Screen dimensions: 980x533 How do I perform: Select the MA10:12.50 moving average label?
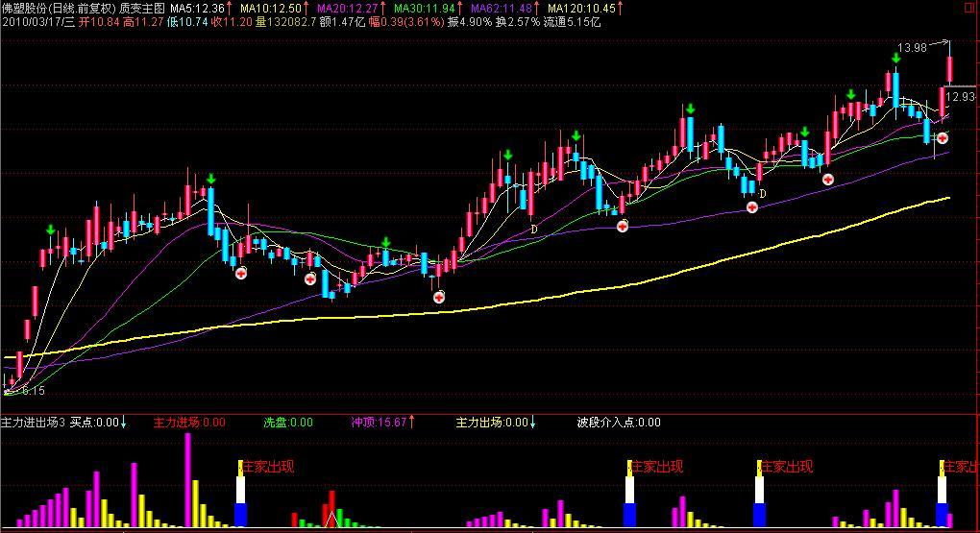(271, 8)
